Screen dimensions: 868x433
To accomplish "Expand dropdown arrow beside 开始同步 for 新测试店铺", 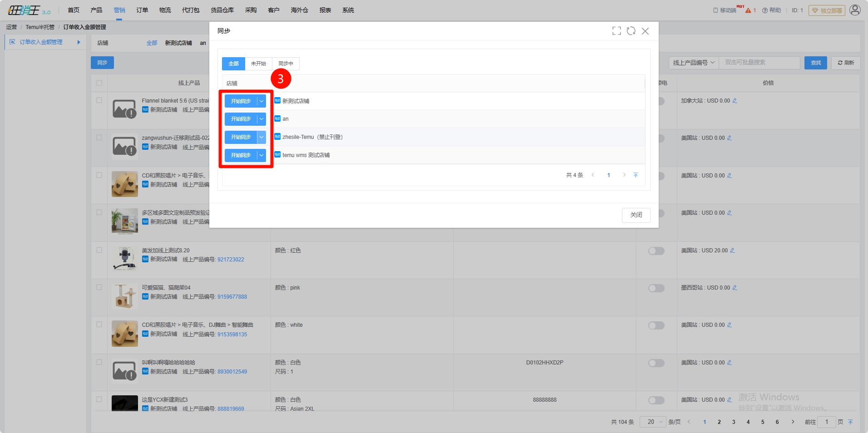I will 261,101.
